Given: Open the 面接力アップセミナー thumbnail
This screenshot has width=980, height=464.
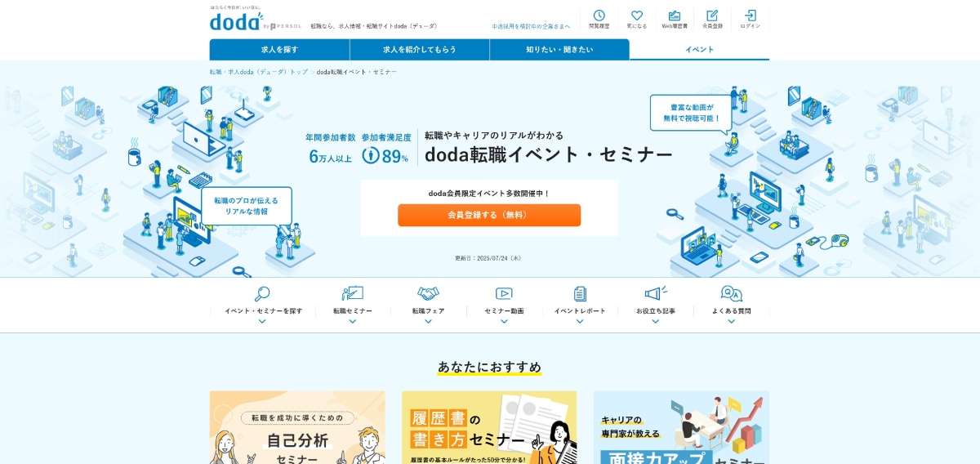Looking at the screenshot, I should tap(681, 427).
